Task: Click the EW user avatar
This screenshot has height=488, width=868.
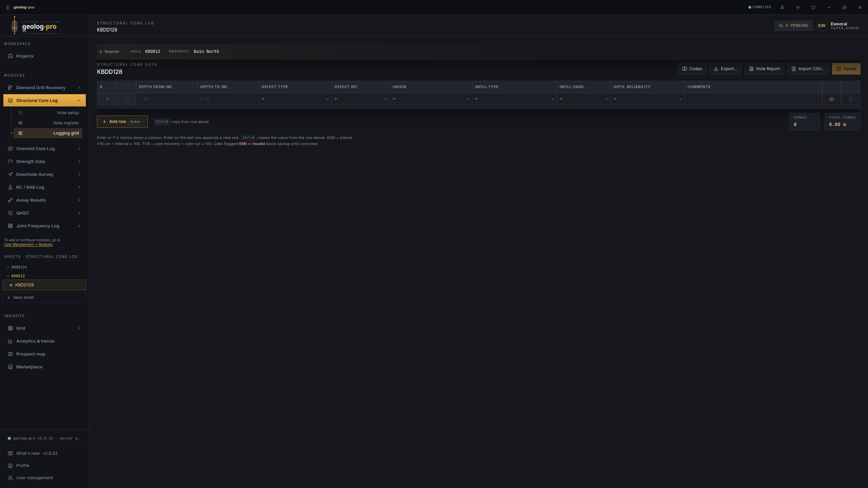Action: [822, 26]
